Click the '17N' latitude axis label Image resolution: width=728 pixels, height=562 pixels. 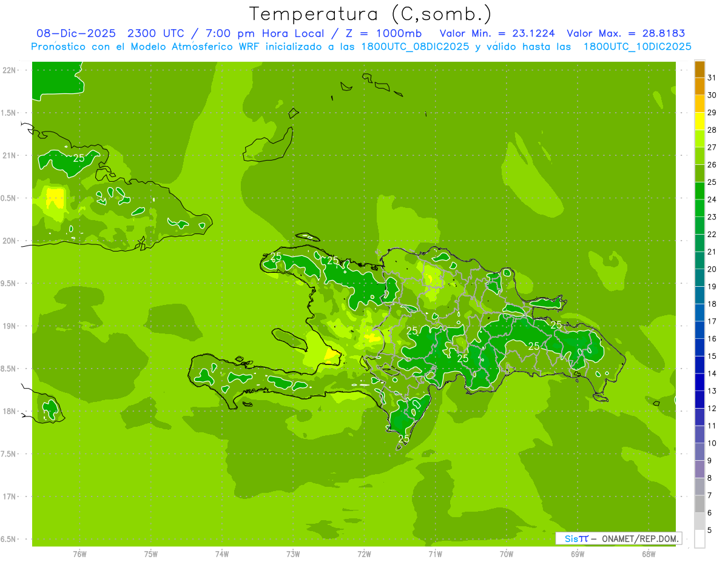tap(9, 497)
